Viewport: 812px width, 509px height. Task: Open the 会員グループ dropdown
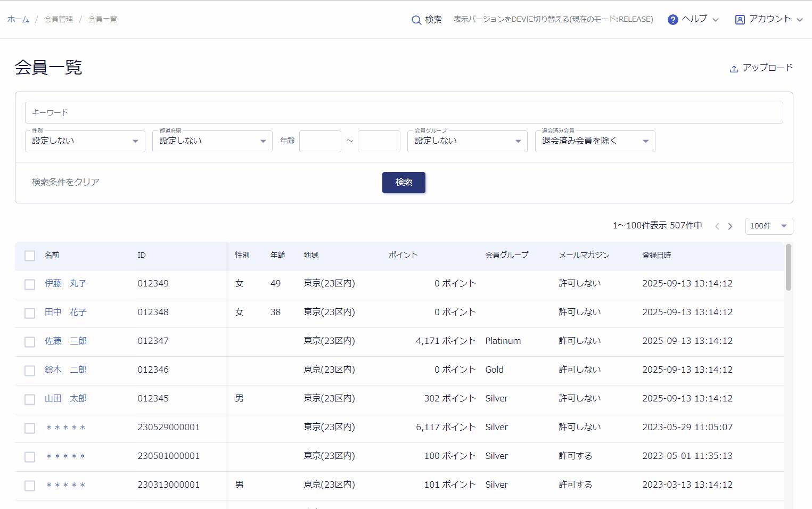pos(467,141)
